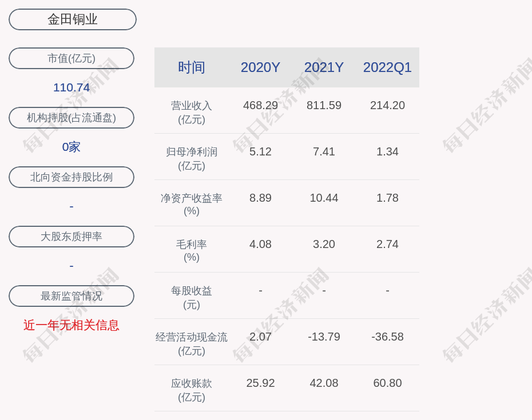Screen dimensions: 532x420
Task: Click the 0家 institution count
Action: [x=72, y=147]
